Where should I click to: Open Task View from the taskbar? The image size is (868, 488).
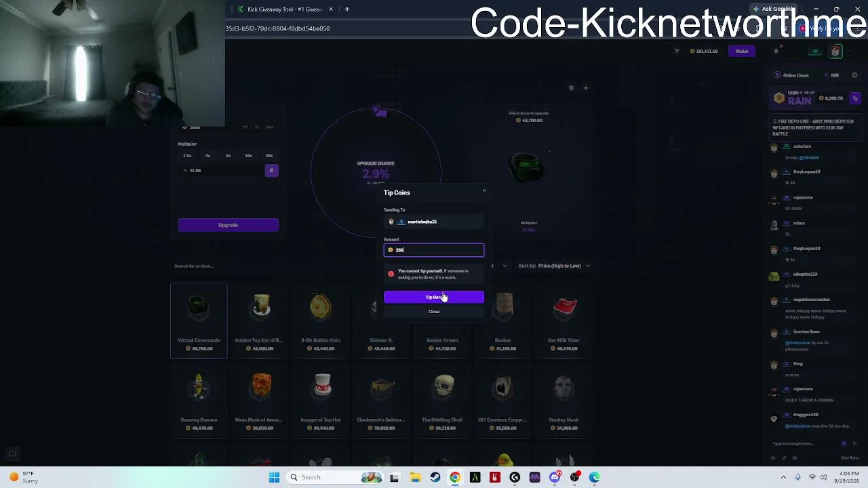tap(395, 477)
